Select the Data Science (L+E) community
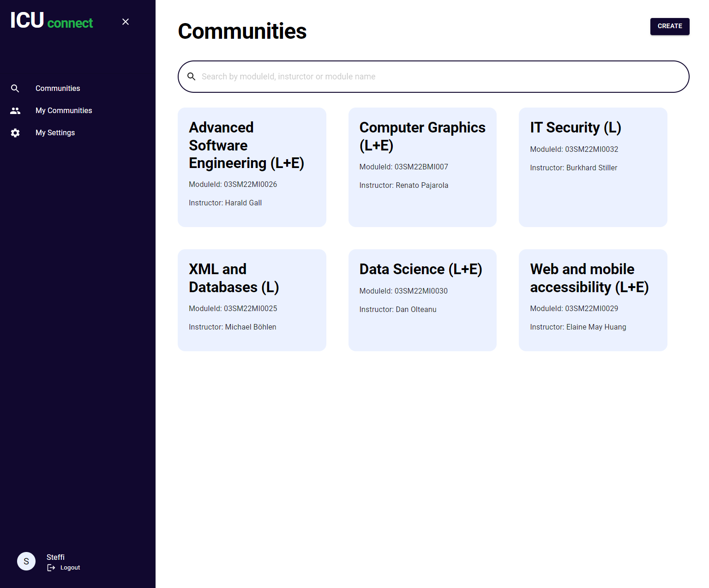Screen dimensions: 709x588 422,300
